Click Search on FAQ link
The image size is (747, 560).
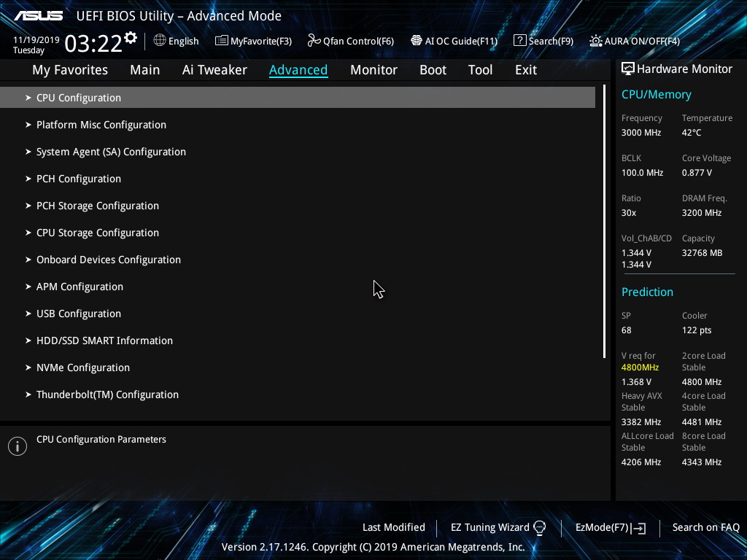[705, 528]
